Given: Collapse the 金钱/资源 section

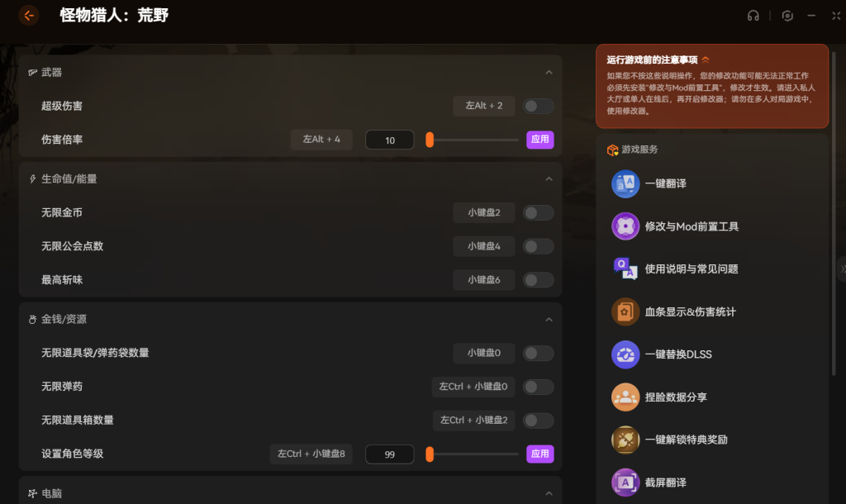Looking at the screenshot, I should pos(549,320).
